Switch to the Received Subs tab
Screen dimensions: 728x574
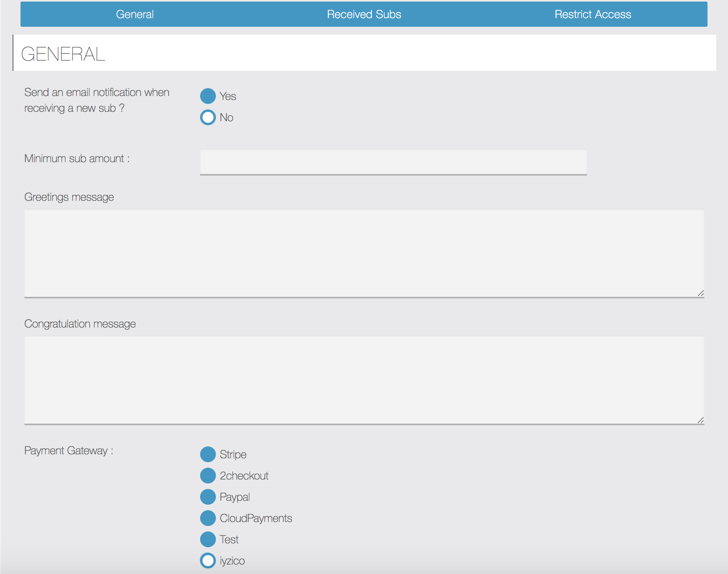point(364,14)
